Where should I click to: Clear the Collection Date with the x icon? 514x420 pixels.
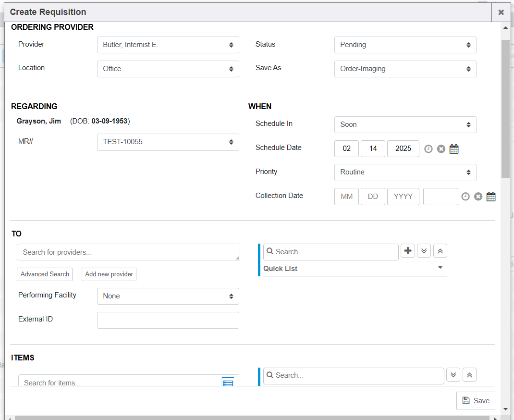pyautogui.click(x=478, y=197)
